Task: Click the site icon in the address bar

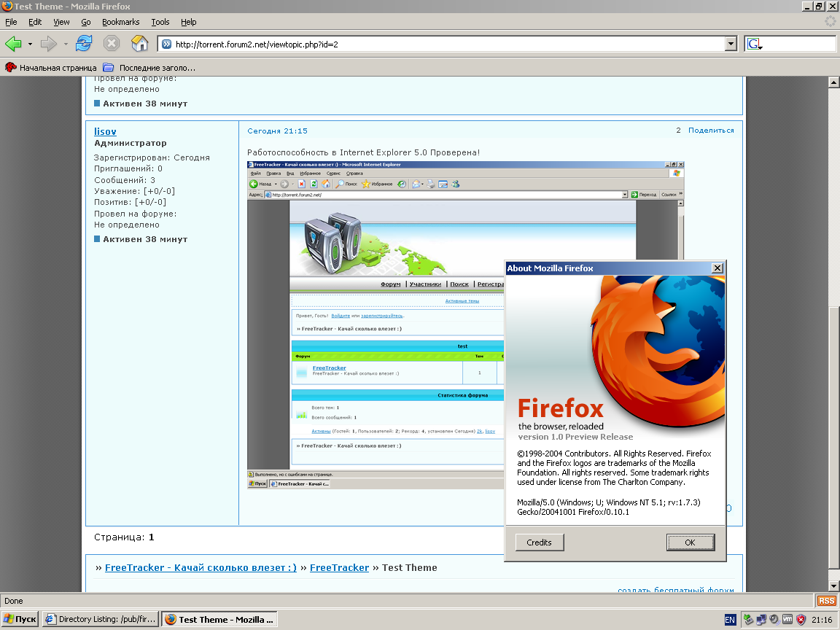Action: click(166, 44)
